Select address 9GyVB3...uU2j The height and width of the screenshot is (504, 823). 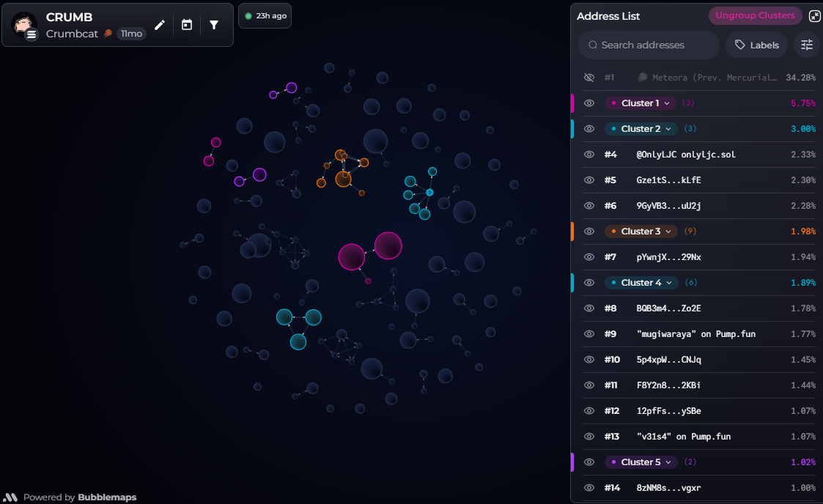coord(668,206)
